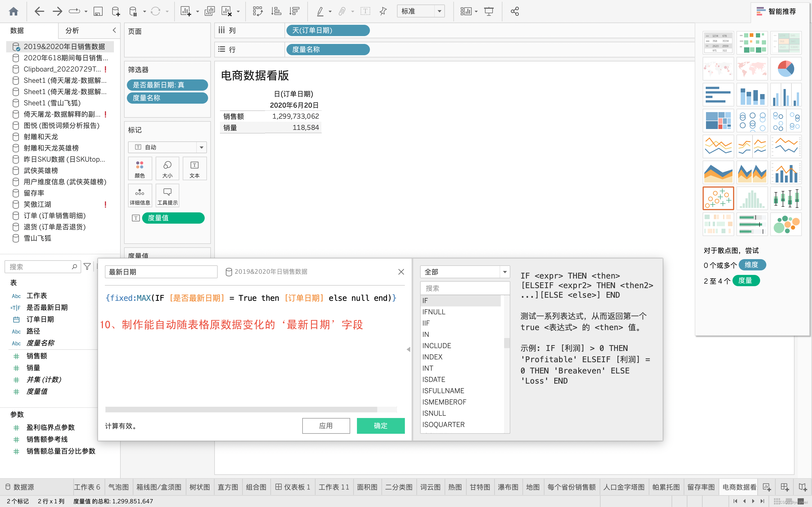The height and width of the screenshot is (507, 812).
Task: Click the Home start page icon
Action: click(14, 11)
